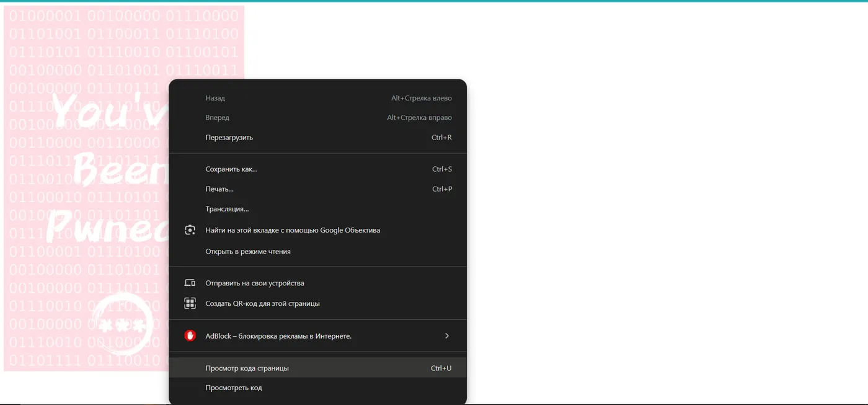Choose "Отправить на свои устройства"
Screen dimensions: 868x405
point(317,283)
